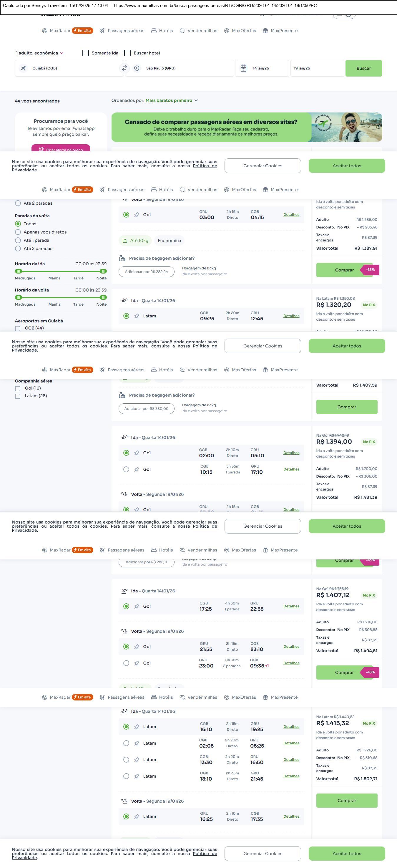Choose the Latam 18:10 outbound flight
Image resolution: width=397 pixels, height=868 pixels.
pos(126,776)
